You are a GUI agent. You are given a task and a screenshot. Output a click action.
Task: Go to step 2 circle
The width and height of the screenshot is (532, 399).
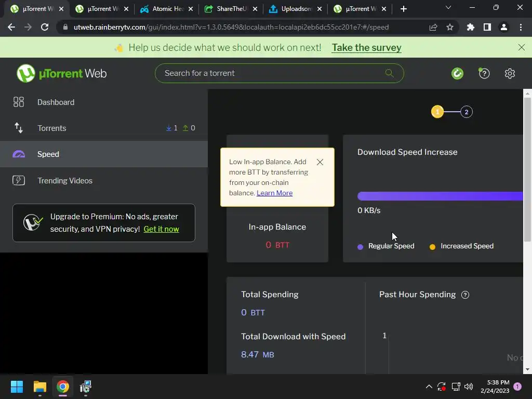coord(467,112)
